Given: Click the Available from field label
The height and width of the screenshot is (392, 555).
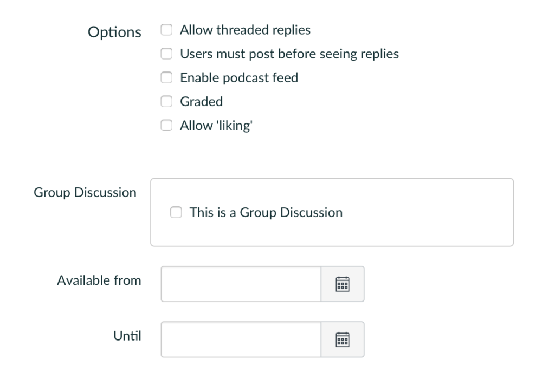Looking at the screenshot, I should tap(99, 280).
